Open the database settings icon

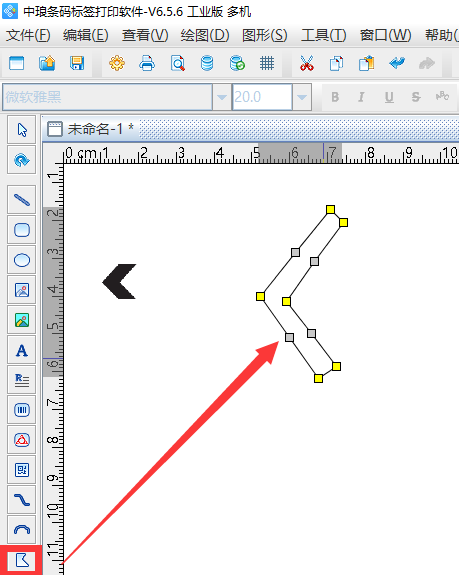click(207, 63)
